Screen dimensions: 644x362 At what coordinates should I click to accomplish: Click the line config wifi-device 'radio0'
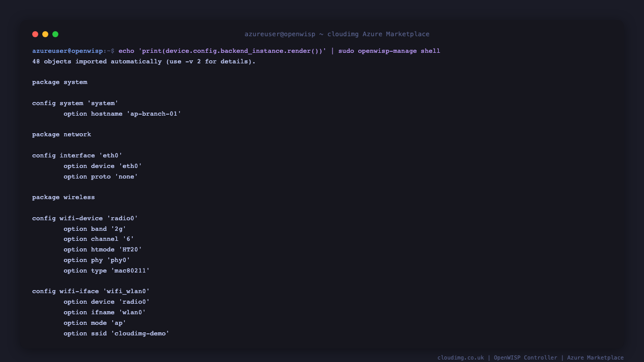(85, 219)
